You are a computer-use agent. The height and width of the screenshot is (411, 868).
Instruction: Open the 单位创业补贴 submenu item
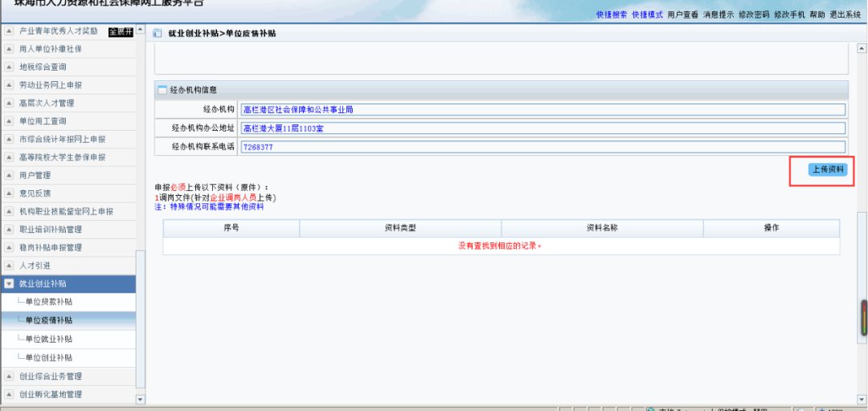(48, 357)
